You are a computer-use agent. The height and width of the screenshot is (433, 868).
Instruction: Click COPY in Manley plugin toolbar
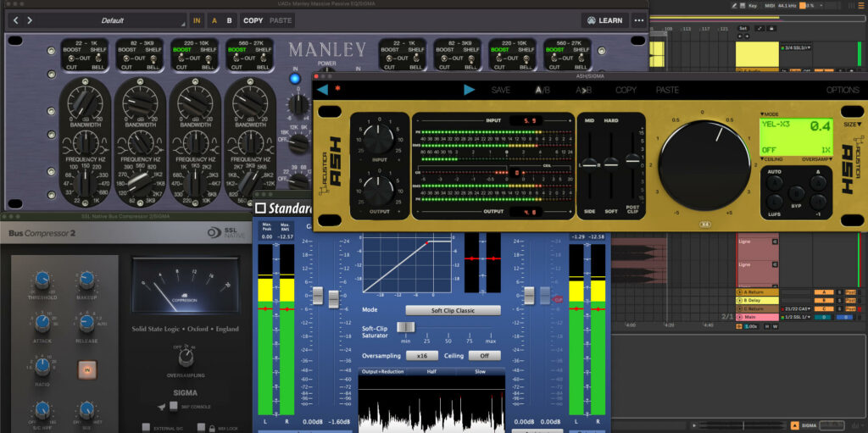(x=253, y=20)
